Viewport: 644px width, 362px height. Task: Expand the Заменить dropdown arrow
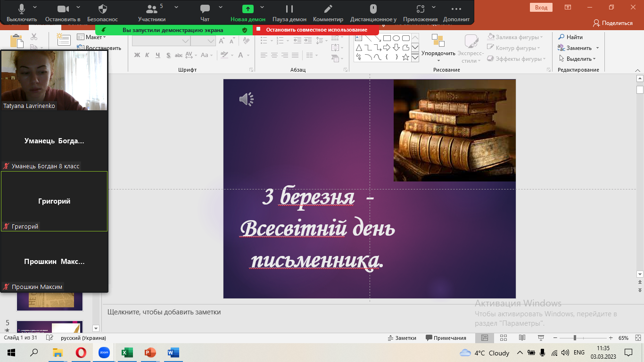[x=597, y=48]
